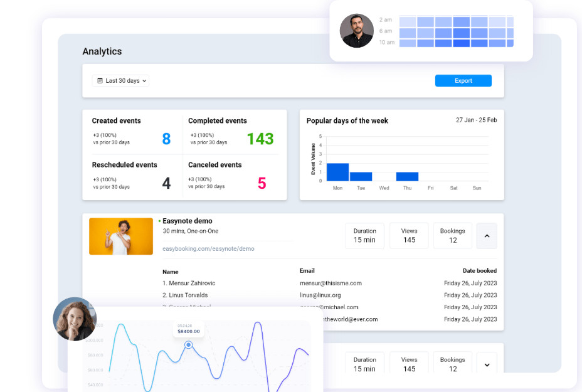The height and width of the screenshot is (392, 582).
Task: Click the Duration 15 min box in the second event card
Action: click(x=364, y=364)
